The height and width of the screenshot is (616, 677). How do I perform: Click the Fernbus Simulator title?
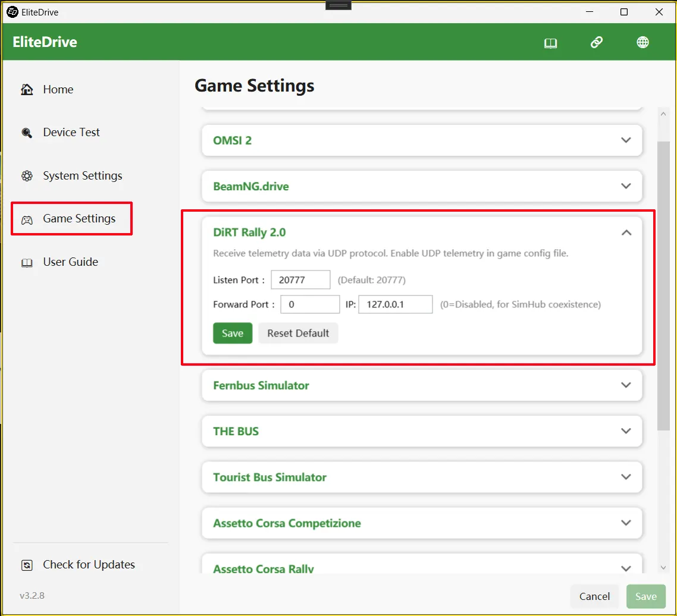261,385
